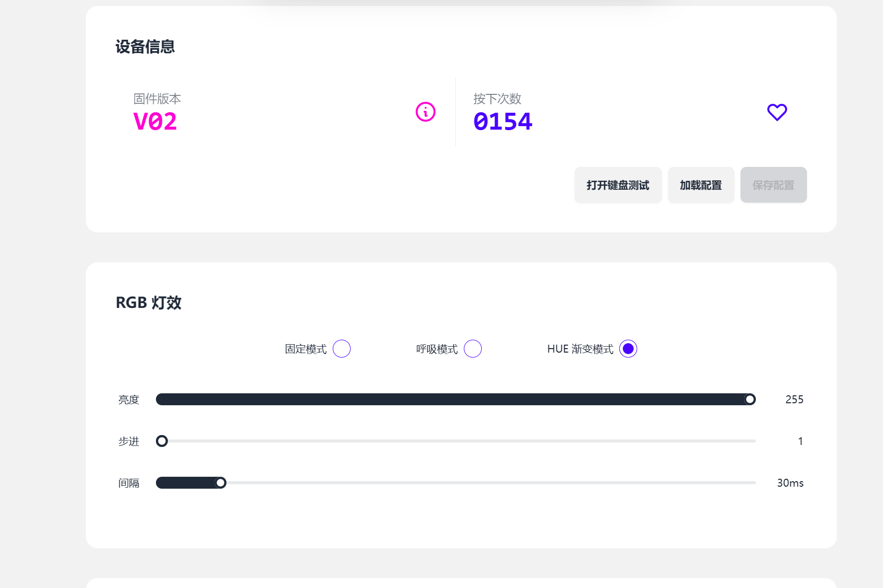
Task: Click the 30ms interval value
Action: pyautogui.click(x=790, y=483)
